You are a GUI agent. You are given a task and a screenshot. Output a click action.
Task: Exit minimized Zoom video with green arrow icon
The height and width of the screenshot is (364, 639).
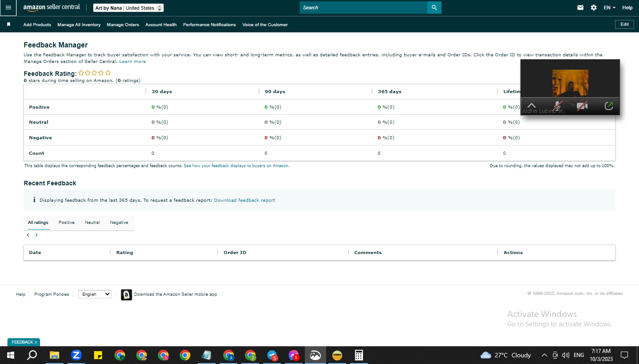click(609, 106)
